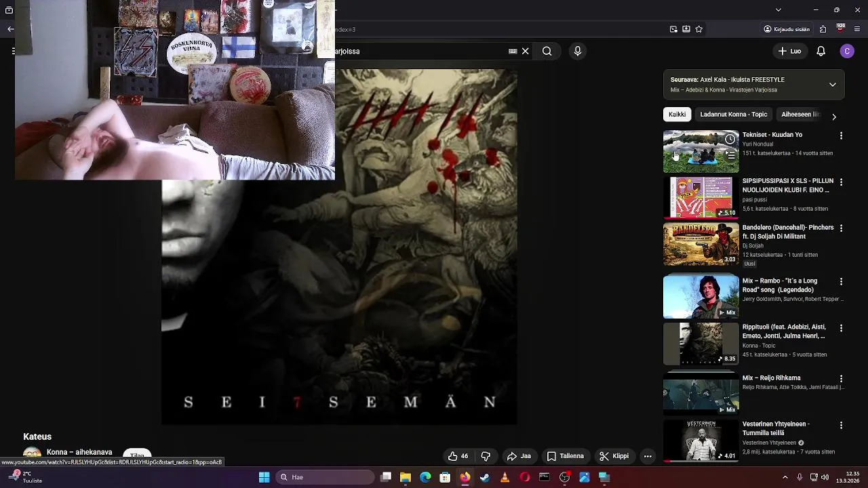
Task: Open Konna – aihekanava channel link
Action: [x=79, y=452]
